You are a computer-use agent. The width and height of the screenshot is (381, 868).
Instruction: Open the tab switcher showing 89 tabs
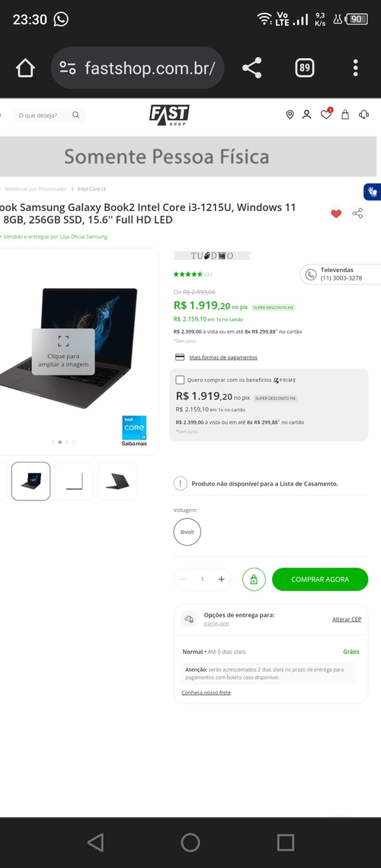tap(304, 68)
